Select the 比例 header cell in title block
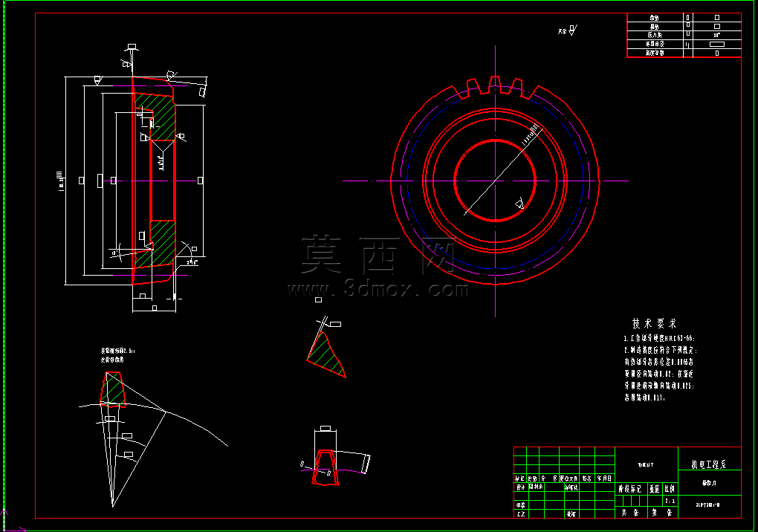Image resolution: width=758 pixels, height=532 pixels. click(670, 489)
